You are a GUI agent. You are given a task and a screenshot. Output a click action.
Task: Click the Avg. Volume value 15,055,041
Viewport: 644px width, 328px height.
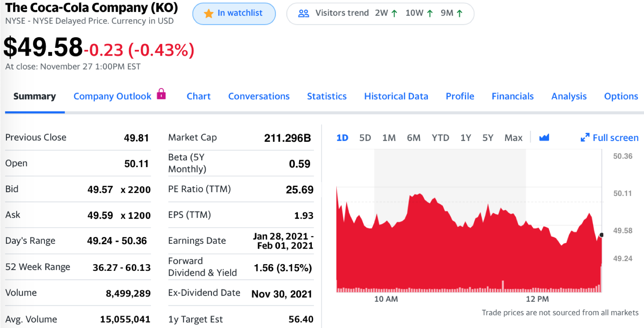[x=125, y=319]
